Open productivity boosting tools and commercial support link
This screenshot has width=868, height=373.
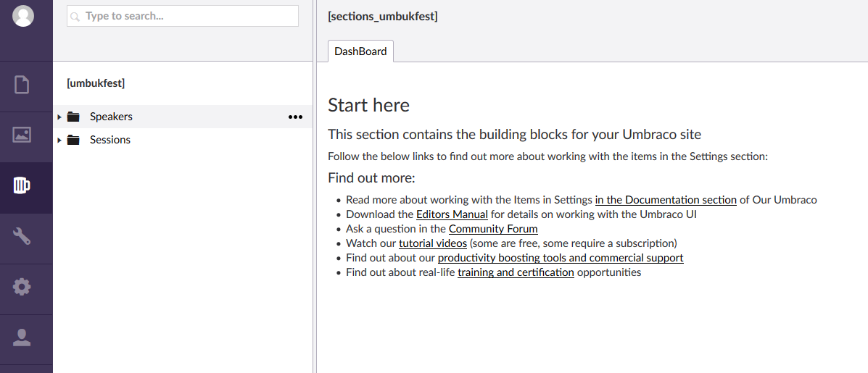click(x=561, y=258)
